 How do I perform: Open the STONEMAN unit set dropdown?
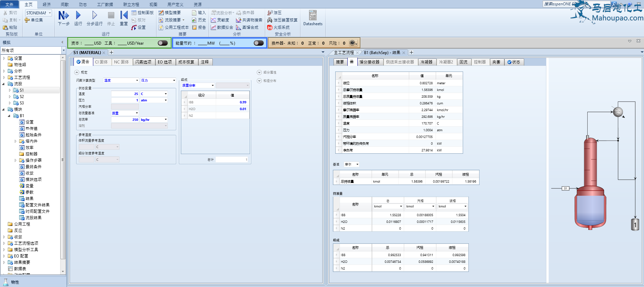point(50,13)
